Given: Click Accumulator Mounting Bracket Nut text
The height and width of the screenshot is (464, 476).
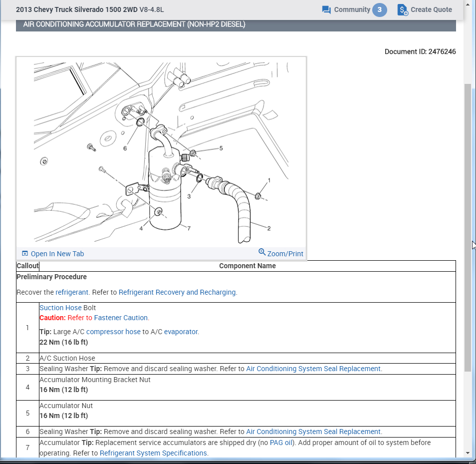Looking at the screenshot, I should (x=95, y=380).
